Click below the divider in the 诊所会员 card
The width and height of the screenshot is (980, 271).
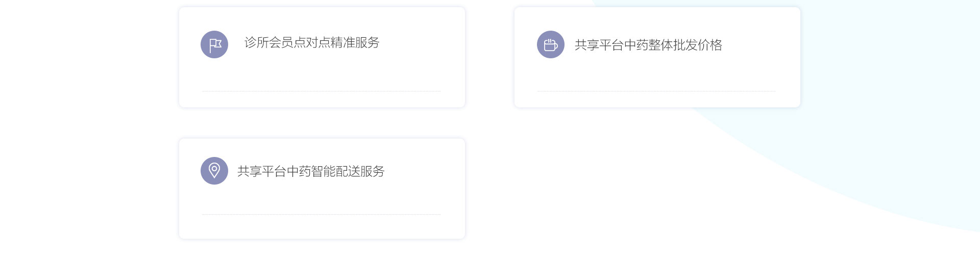322,99
